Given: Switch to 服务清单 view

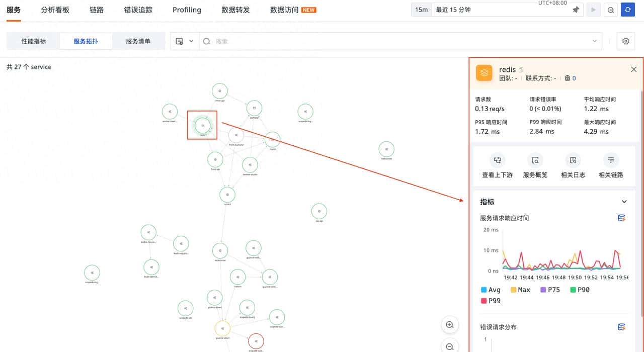Looking at the screenshot, I should tap(138, 41).
